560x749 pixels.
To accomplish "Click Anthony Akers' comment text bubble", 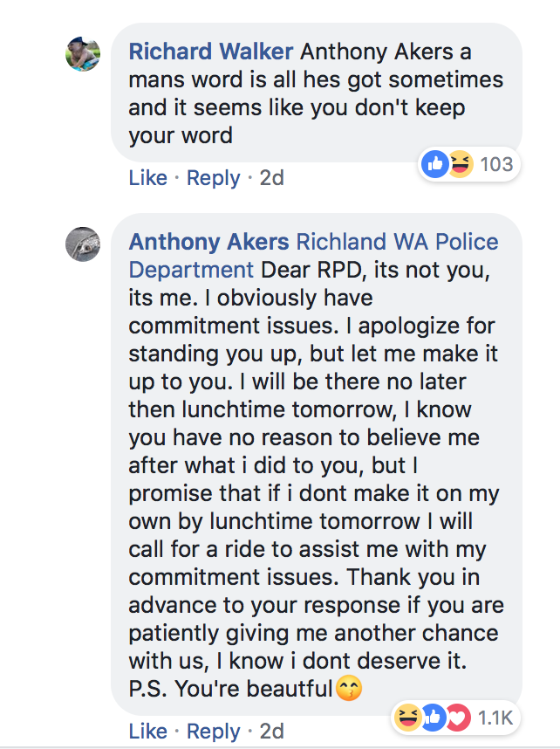I will click(317, 464).
